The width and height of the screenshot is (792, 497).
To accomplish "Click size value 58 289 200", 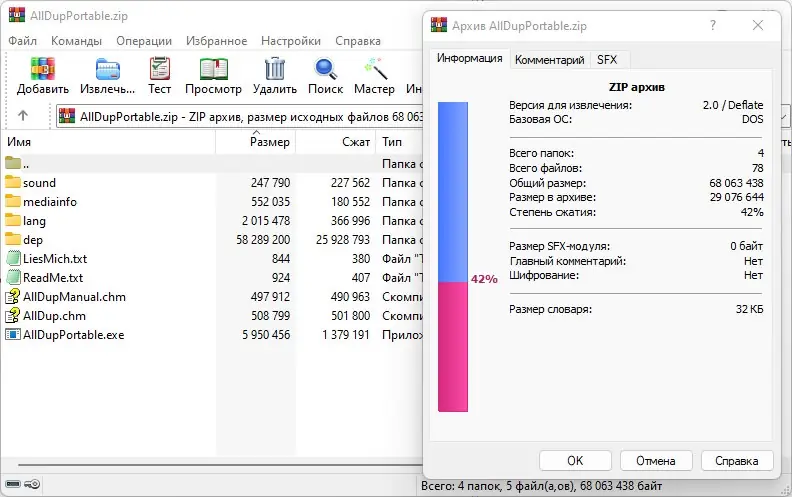I will point(263,239).
